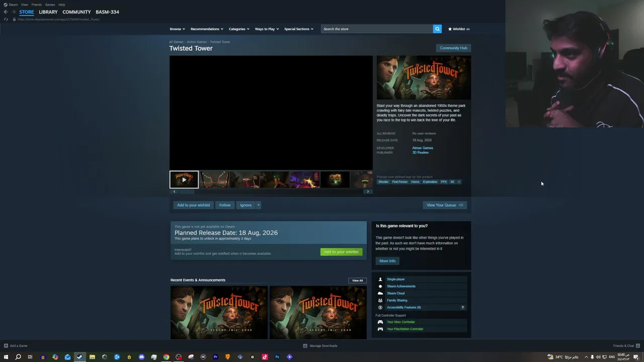The height and width of the screenshot is (362, 644).
Task: Click the Shooter tag
Action: (383, 182)
